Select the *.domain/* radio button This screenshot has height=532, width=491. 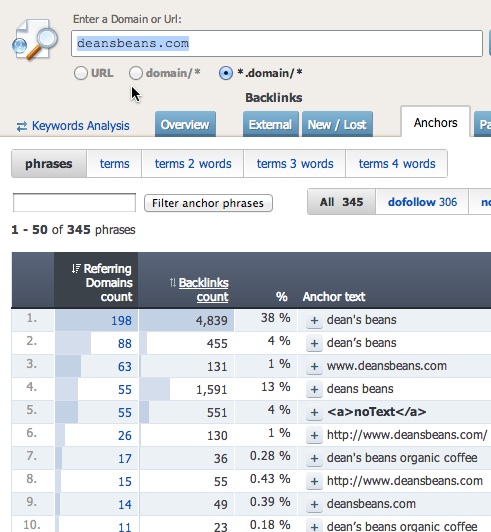click(226, 73)
